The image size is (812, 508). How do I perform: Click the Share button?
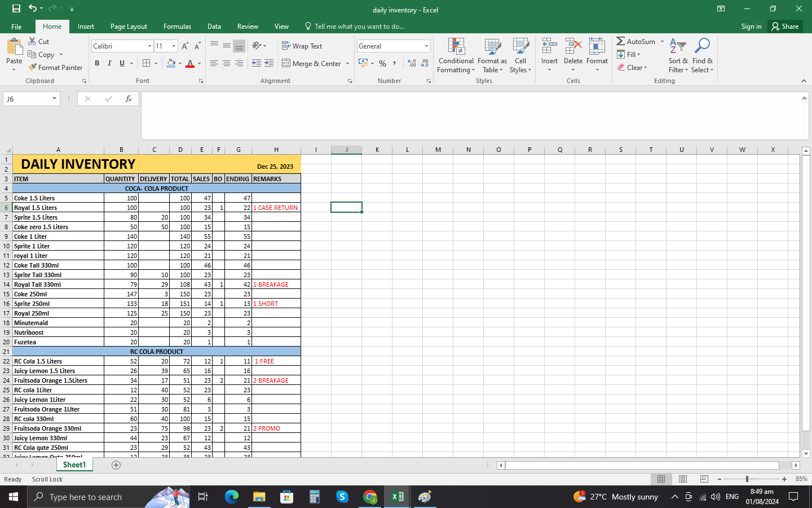click(785, 27)
